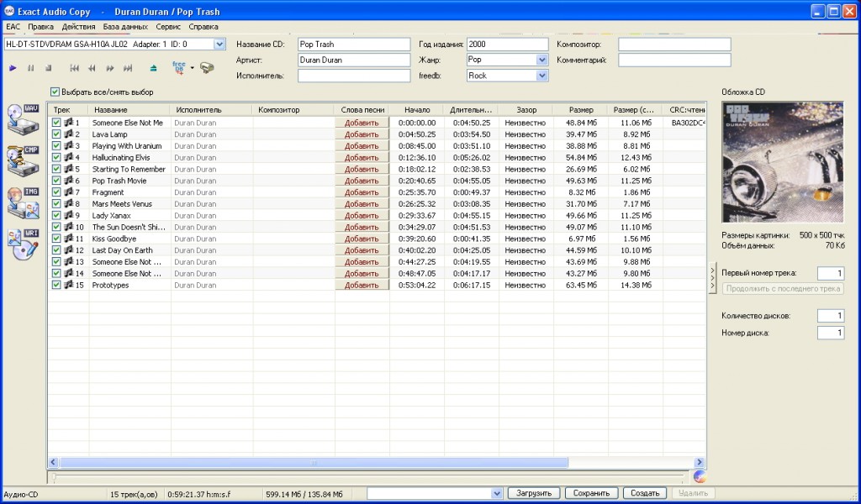Click the fast forward button

point(110,68)
